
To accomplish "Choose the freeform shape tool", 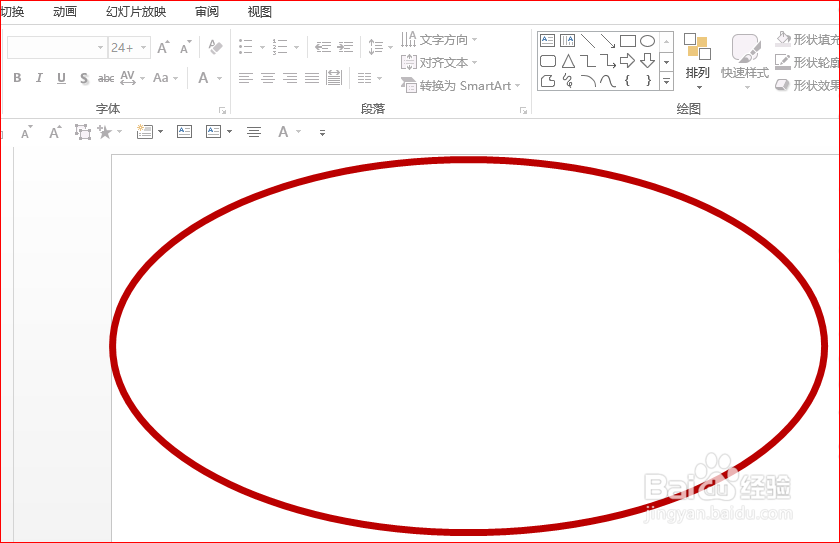I will coord(548,81).
